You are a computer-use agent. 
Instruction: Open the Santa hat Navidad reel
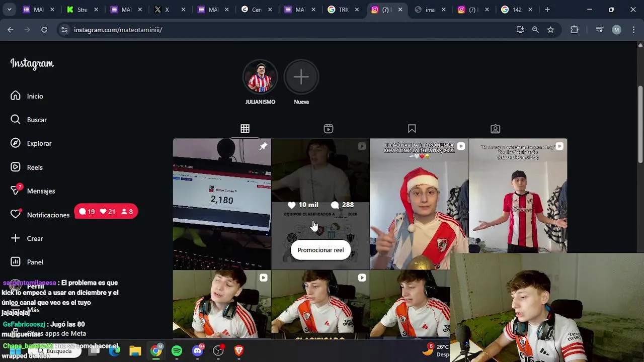pyautogui.click(x=419, y=204)
